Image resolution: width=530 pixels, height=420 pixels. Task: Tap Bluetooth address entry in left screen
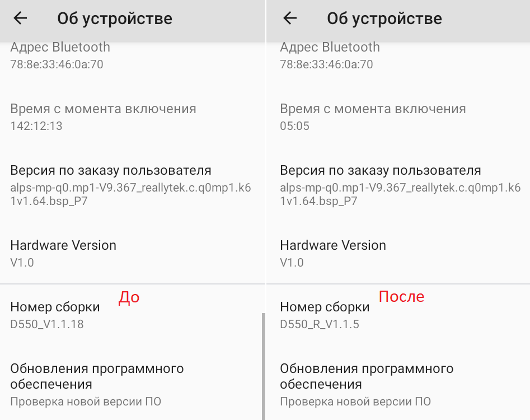(60, 55)
